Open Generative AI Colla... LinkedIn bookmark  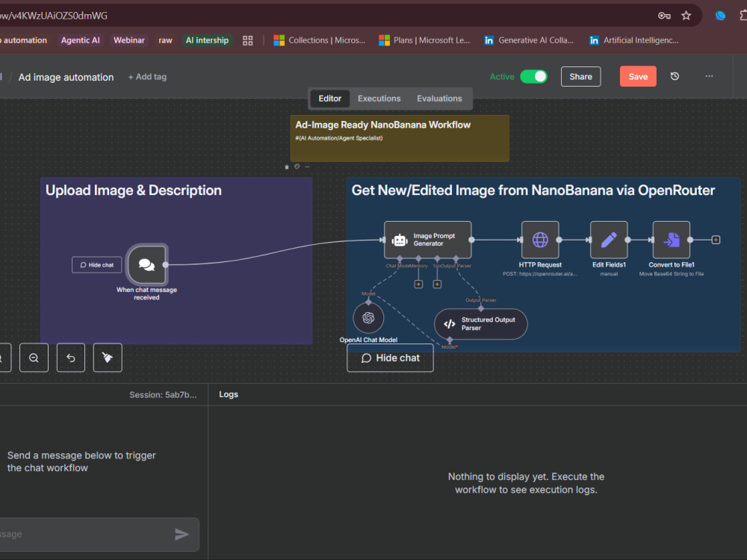[x=529, y=40]
